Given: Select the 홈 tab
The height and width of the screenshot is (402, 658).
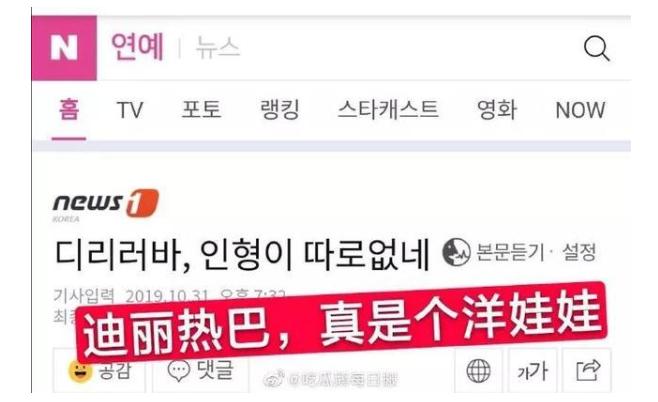Looking at the screenshot, I should [69, 110].
